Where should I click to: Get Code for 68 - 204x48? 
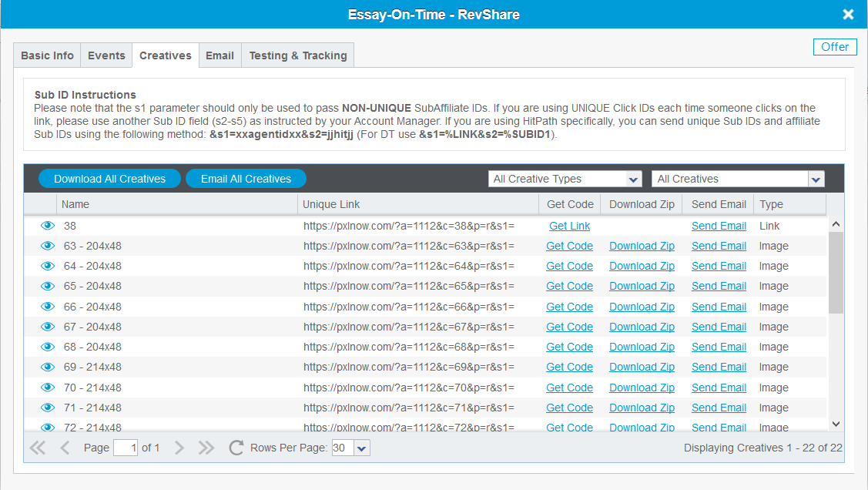point(570,347)
